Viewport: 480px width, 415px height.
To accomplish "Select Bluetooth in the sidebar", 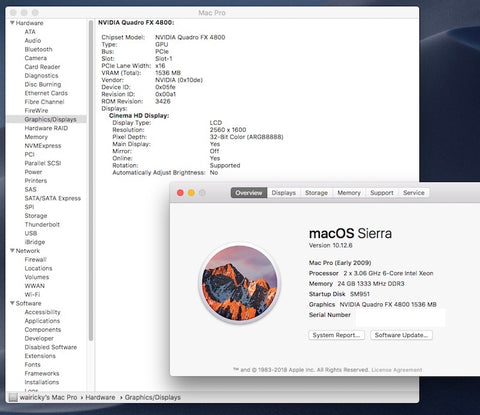I will (38, 49).
